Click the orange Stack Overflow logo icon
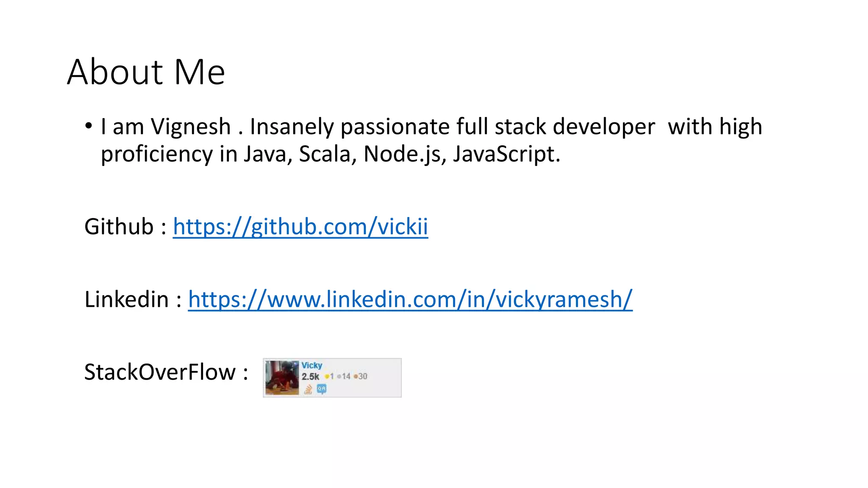The height and width of the screenshot is (488, 868). (308, 389)
